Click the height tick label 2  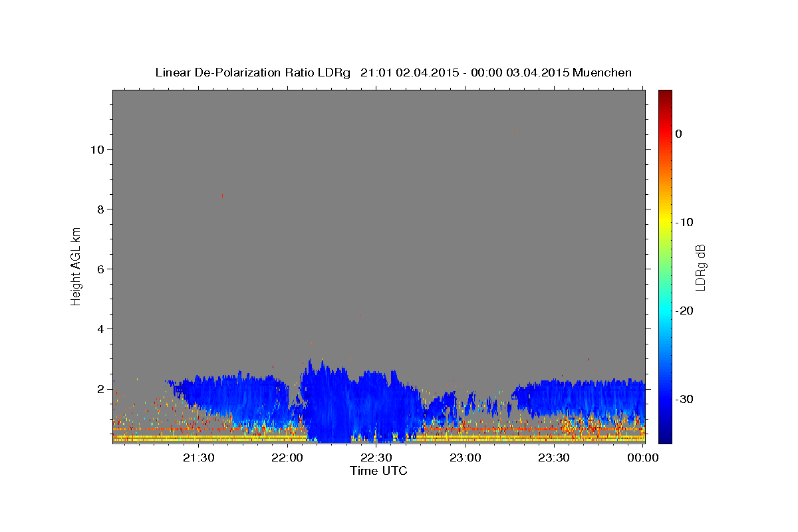pyautogui.click(x=99, y=388)
